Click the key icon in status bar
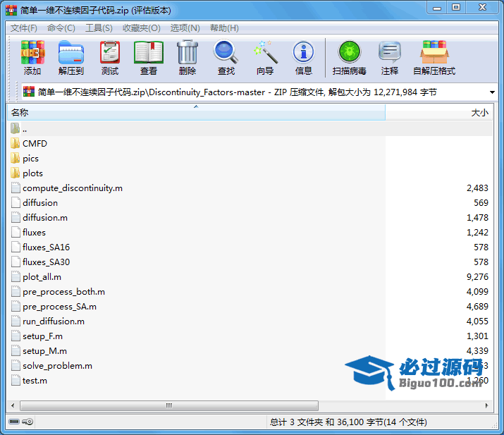Image resolution: width=504 pixels, height=435 pixels. point(28,422)
